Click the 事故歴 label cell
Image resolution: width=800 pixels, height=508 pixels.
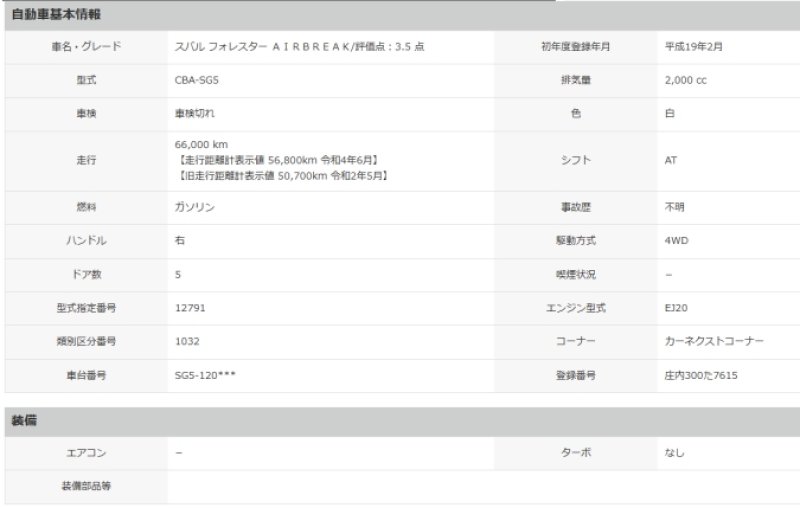(x=578, y=206)
